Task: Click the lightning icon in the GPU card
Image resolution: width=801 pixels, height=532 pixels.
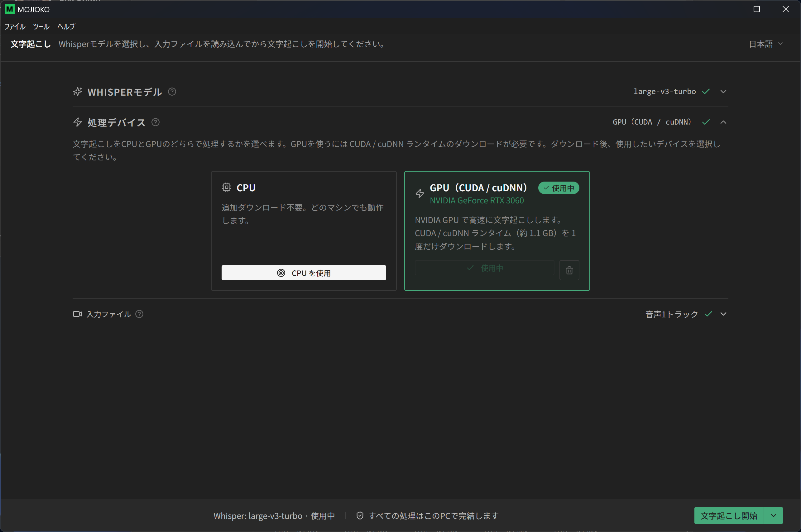Action: point(420,193)
